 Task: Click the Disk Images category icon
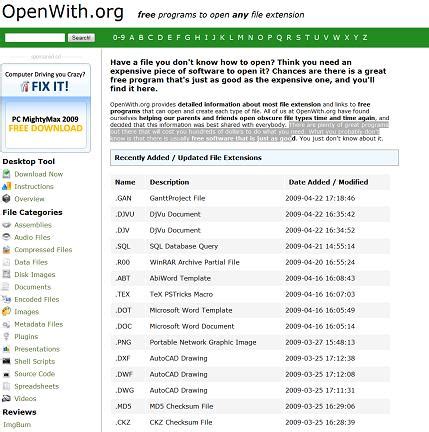(6, 274)
